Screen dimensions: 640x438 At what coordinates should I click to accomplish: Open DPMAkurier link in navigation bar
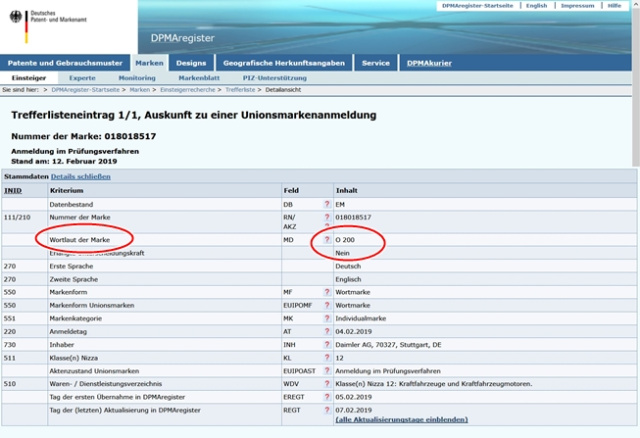[429, 62]
